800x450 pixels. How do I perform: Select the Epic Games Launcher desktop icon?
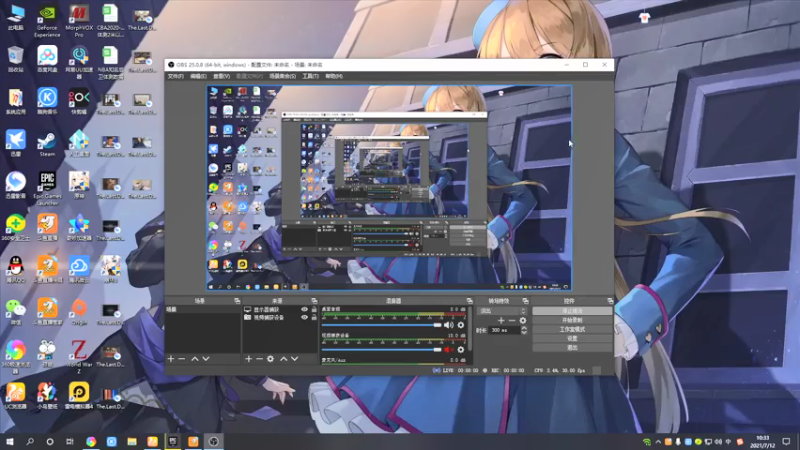point(47,188)
